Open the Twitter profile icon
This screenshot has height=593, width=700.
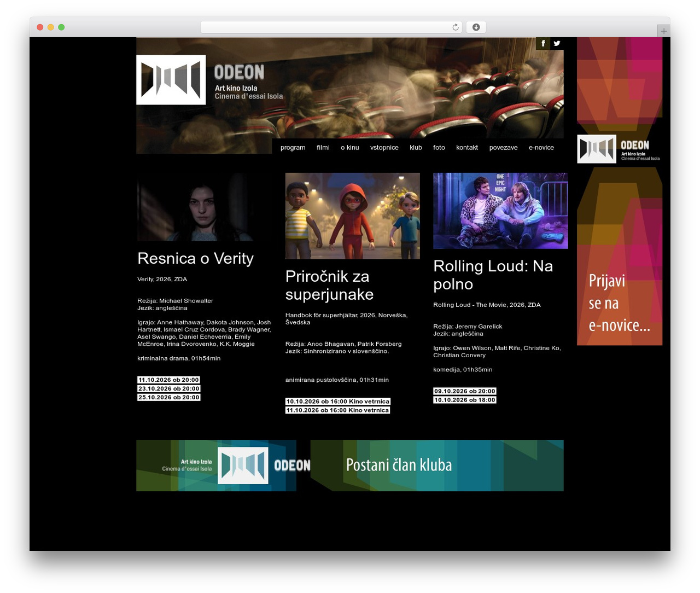pyautogui.click(x=557, y=43)
